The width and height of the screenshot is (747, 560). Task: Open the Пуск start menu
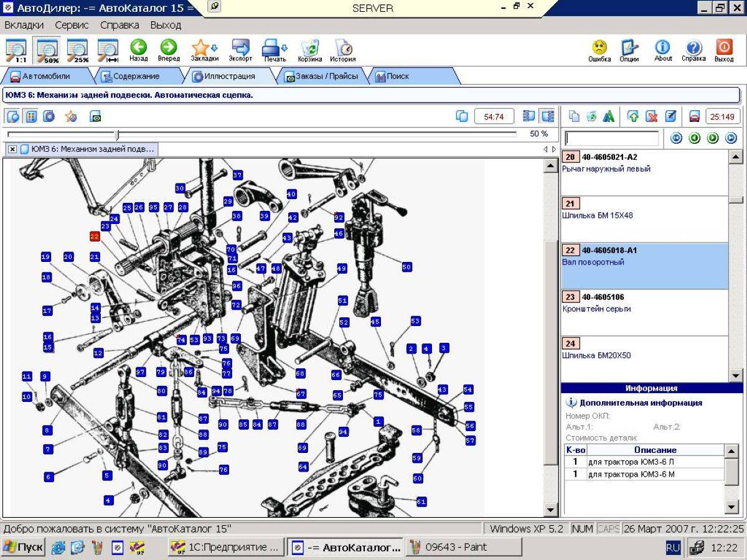[24, 548]
